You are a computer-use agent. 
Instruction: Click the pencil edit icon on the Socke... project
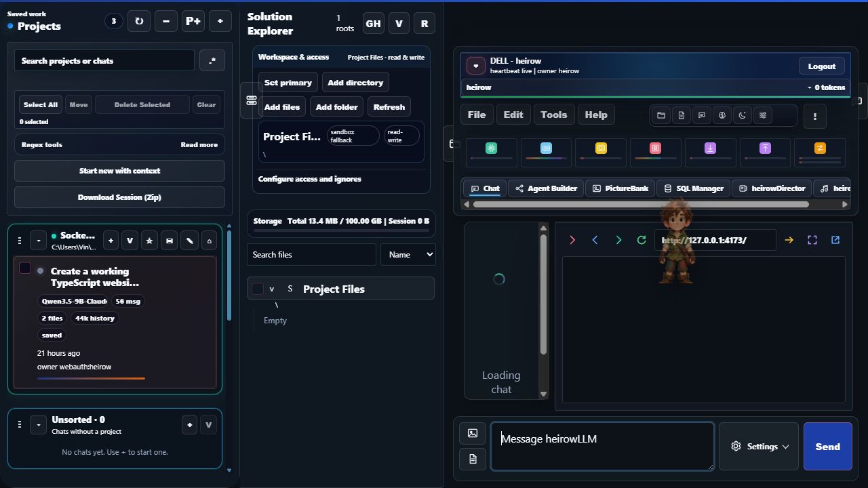coord(190,241)
